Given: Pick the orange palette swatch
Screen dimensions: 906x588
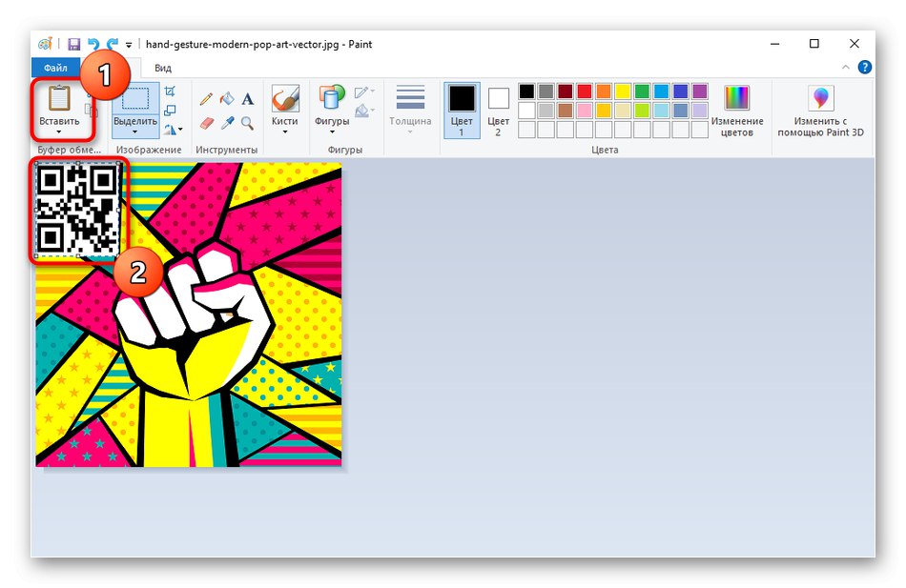Looking at the screenshot, I should [604, 91].
